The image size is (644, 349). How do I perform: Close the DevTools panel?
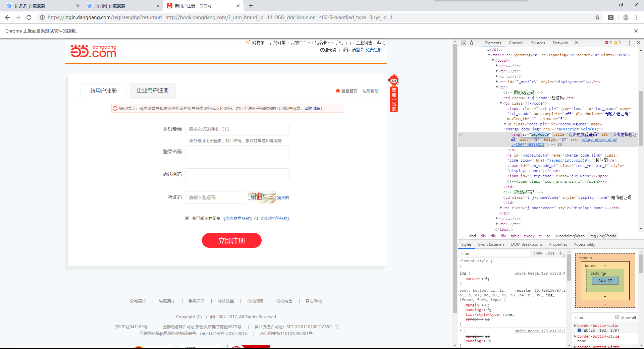(639, 43)
